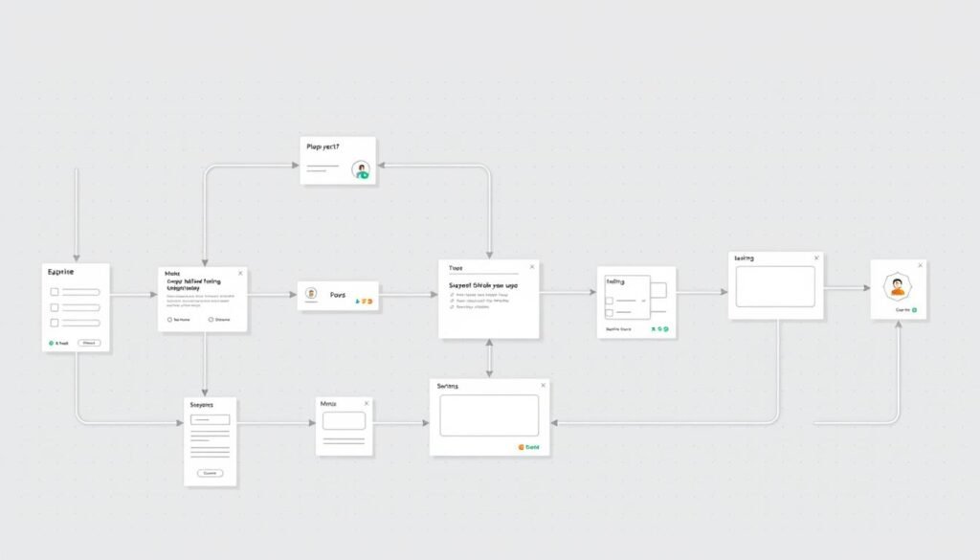
Task: Click the small avatar icon in the Pavs card
Action: click(x=311, y=294)
